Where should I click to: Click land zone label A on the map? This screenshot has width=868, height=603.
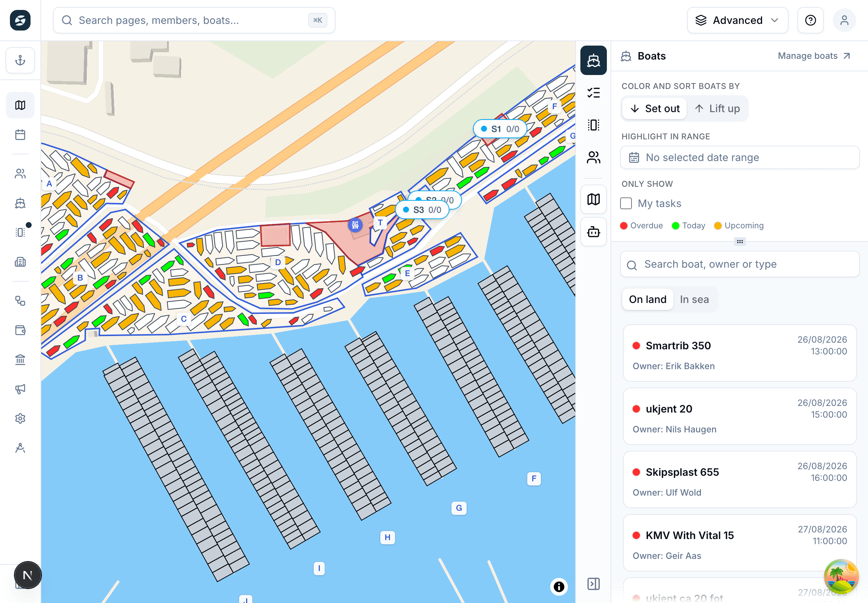click(x=49, y=183)
